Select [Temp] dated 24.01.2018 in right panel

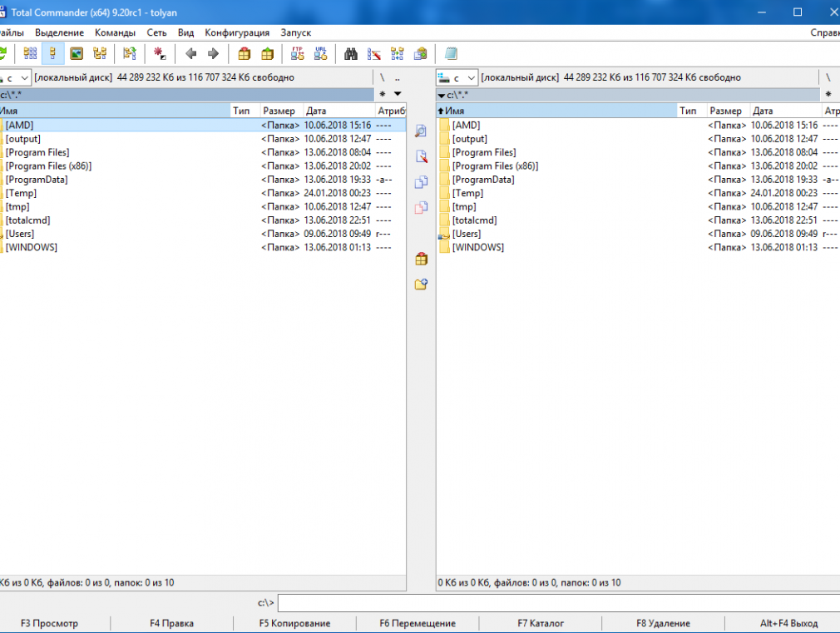(638, 193)
